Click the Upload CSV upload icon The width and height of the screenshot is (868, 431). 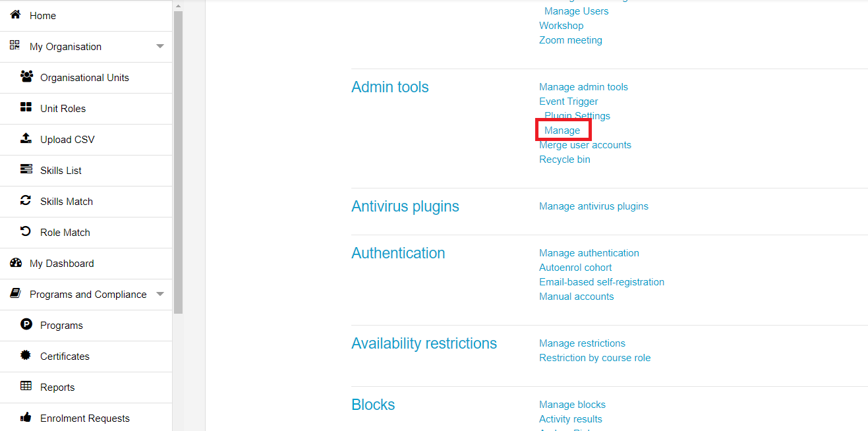coord(26,138)
